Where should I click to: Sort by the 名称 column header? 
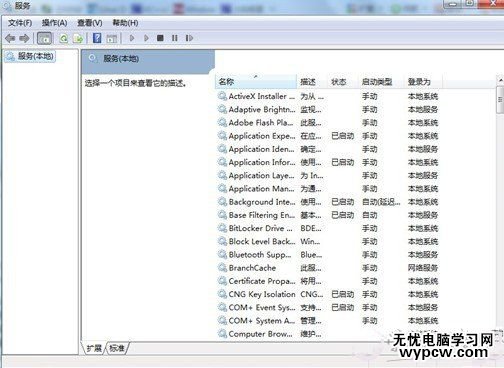click(x=256, y=81)
